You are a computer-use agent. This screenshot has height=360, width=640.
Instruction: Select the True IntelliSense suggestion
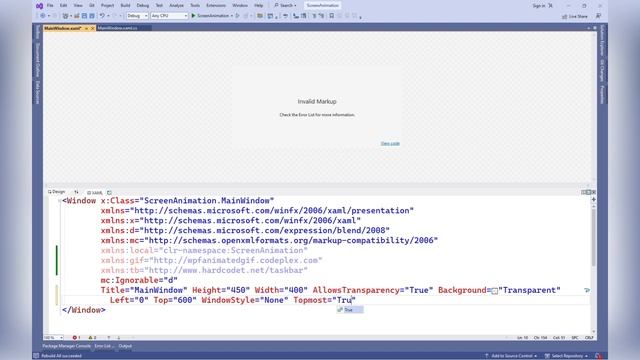350,310
